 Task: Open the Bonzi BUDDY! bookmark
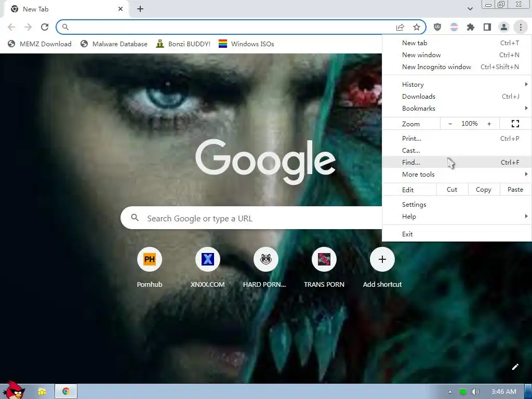pos(183,44)
